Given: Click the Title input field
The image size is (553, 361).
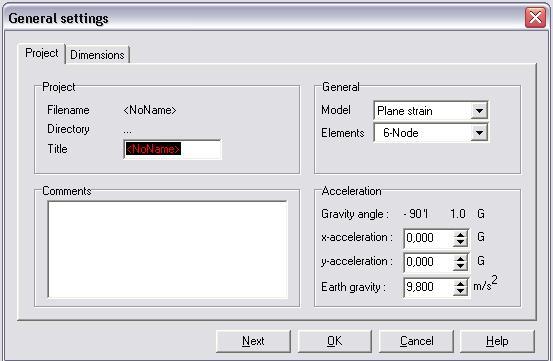Looking at the screenshot, I should point(172,149).
